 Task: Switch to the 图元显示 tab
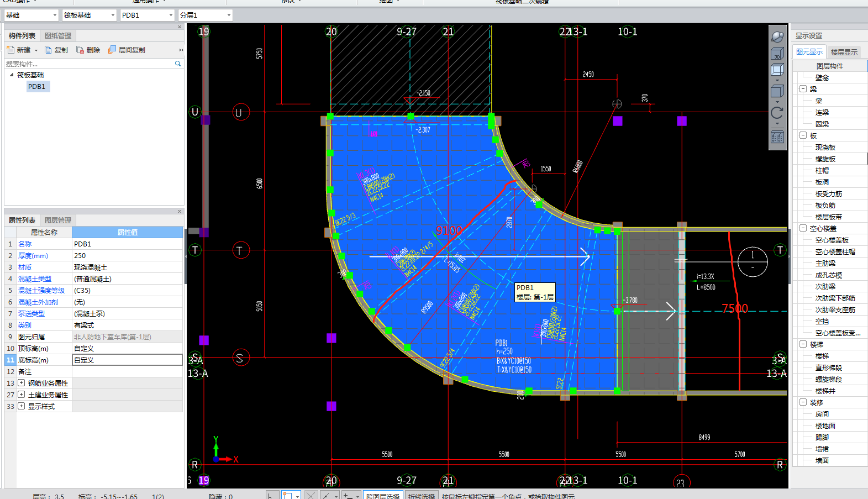click(809, 51)
